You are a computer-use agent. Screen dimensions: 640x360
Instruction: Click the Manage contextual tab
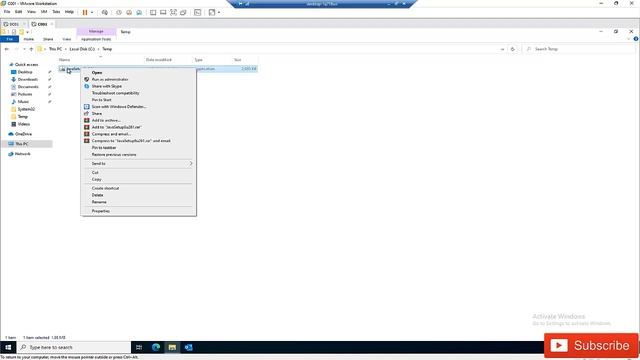click(x=96, y=31)
